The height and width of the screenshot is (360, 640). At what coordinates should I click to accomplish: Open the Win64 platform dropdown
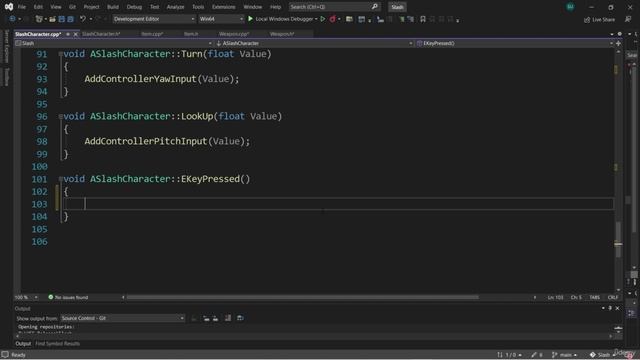click(x=221, y=19)
